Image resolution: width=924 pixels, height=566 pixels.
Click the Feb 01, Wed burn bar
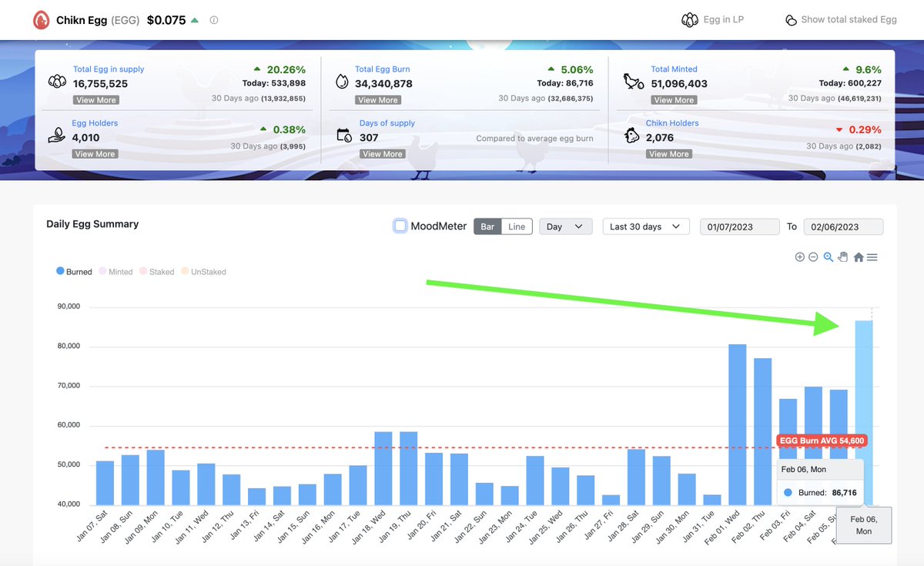[x=738, y=424]
